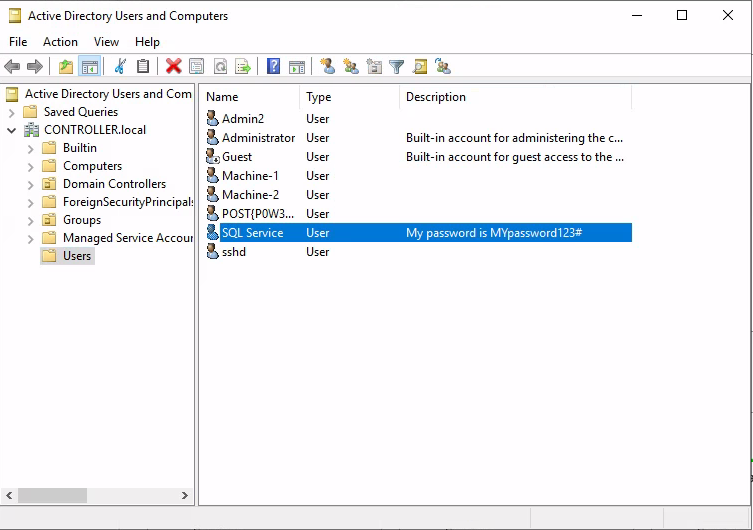The width and height of the screenshot is (753, 530).
Task: Select the Domain Controllers tree folder
Action: point(114,184)
